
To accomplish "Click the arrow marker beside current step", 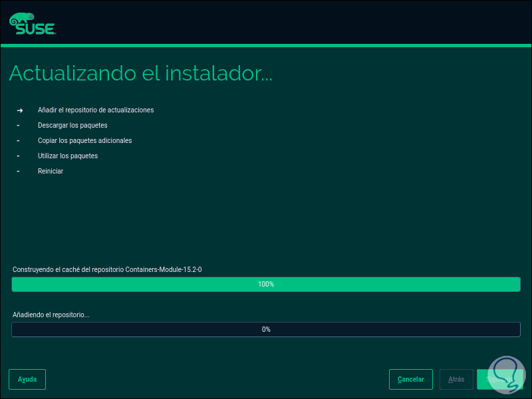I will coord(19,110).
